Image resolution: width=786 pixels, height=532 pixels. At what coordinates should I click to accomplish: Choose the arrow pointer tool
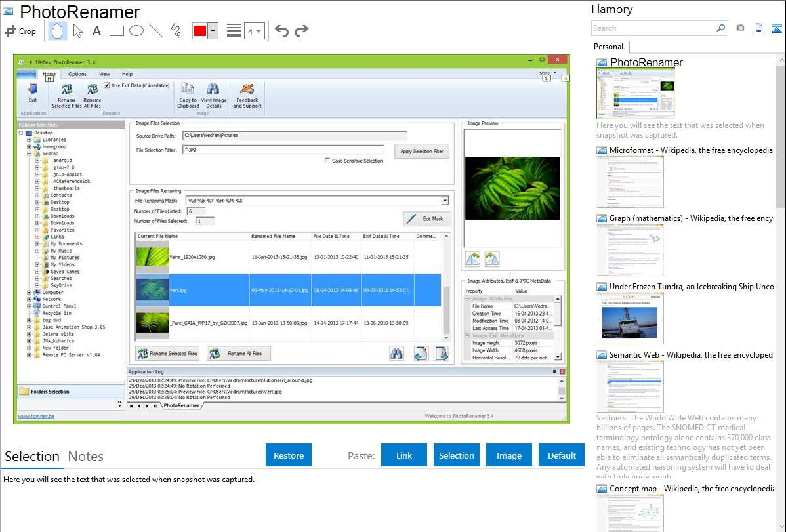[x=77, y=31]
